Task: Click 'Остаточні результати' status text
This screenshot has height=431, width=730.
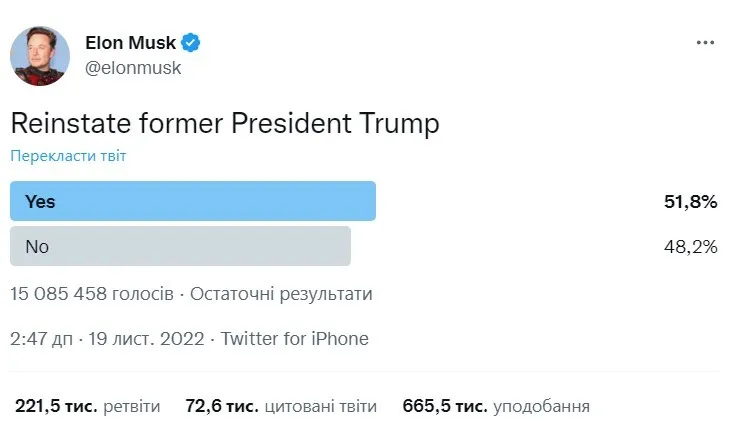Action: pos(281,294)
